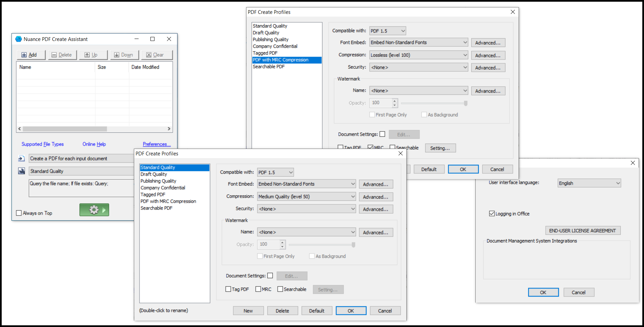Click the Nuance PDF Create Assistant app icon

19,39
